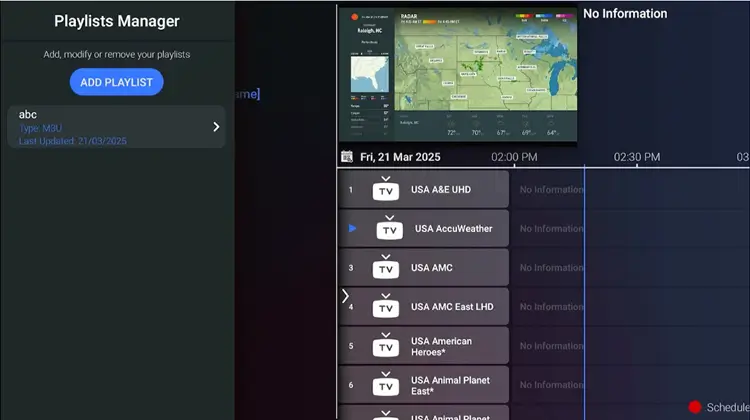Select channel USA AccuWeather

[424, 229]
